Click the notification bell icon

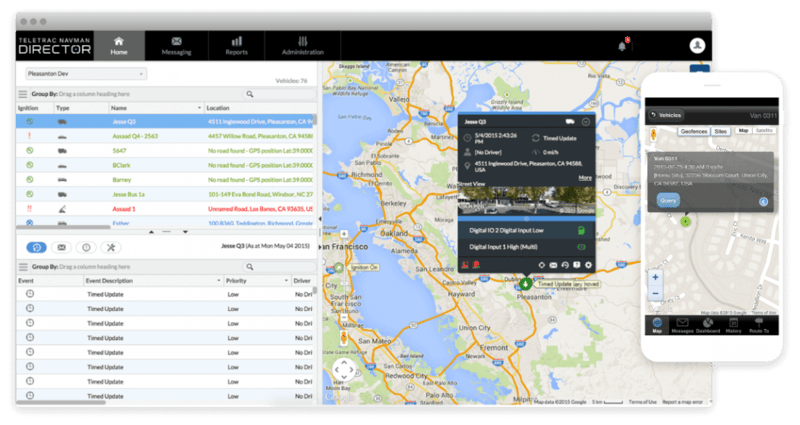[622, 46]
